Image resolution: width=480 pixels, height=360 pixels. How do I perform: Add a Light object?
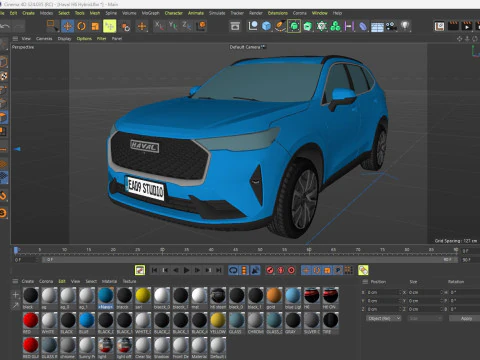(405, 26)
